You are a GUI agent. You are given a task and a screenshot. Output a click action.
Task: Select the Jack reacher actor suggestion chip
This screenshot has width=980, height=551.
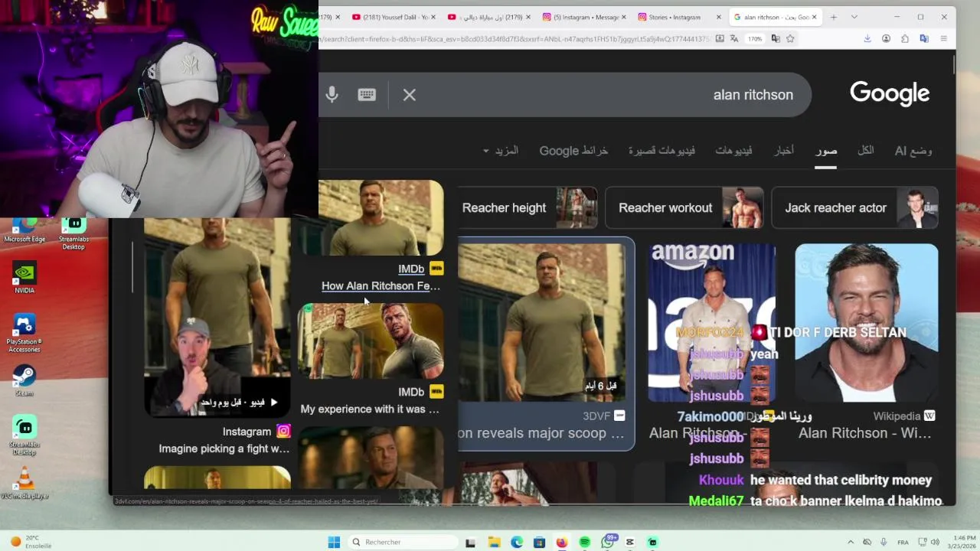pos(854,208)
